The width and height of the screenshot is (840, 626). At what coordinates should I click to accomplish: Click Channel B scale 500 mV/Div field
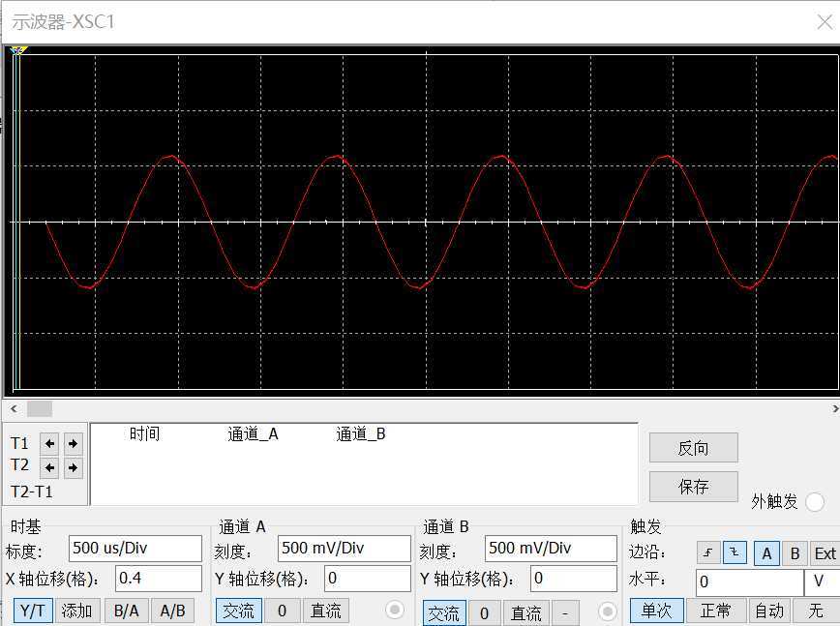pyautogui.click(x=551, y=549)
